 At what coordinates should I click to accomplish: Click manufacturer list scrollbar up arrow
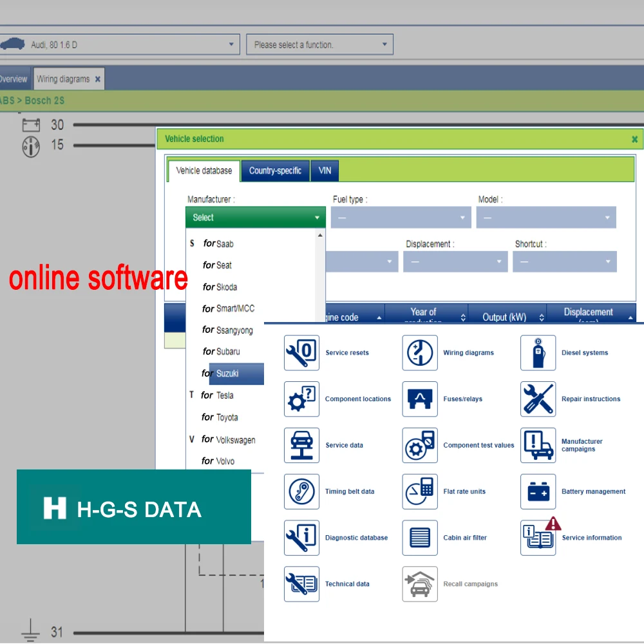(320, 235)
